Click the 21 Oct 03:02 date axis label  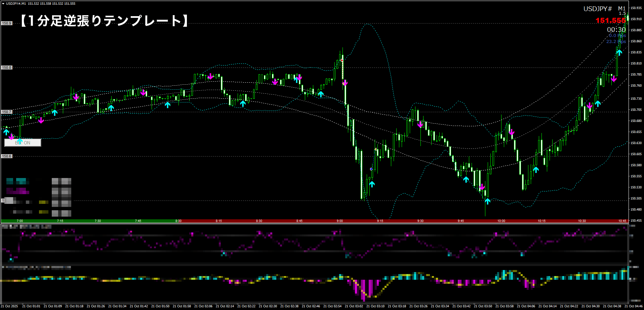coord(354,306)
